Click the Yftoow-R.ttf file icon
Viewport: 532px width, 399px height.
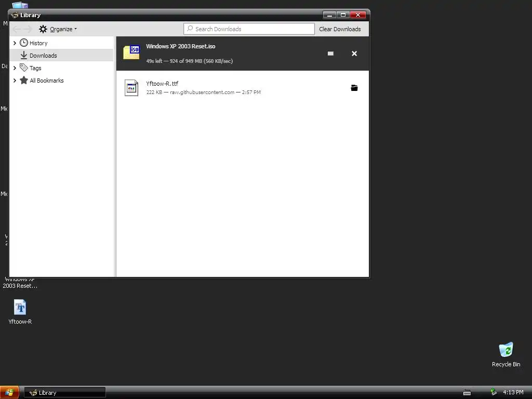(x=131, y=88)
